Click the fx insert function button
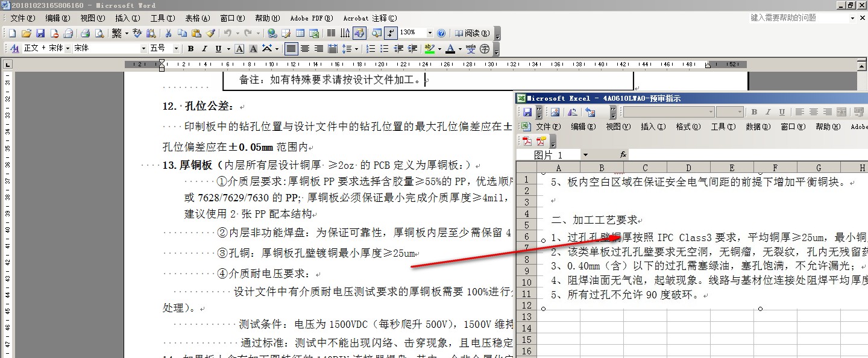This screenshot has height=358, width=868. coord(623,155)
